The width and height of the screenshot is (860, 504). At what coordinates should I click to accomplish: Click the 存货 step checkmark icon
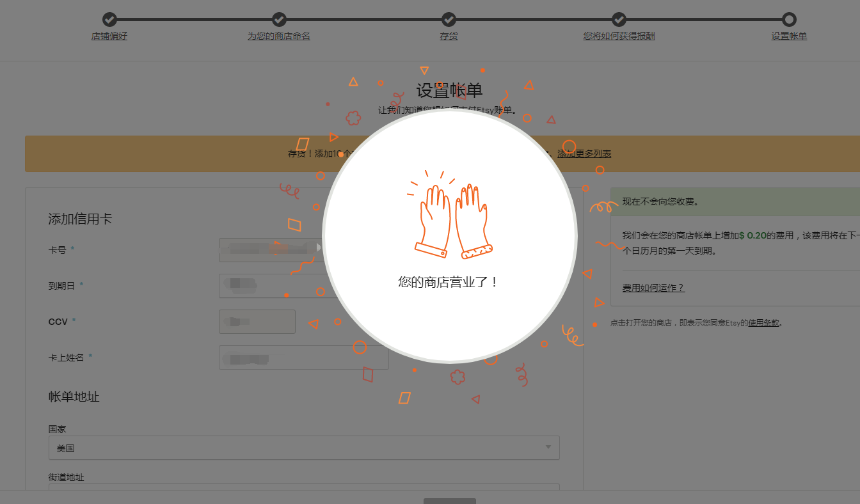pos(449,19)
